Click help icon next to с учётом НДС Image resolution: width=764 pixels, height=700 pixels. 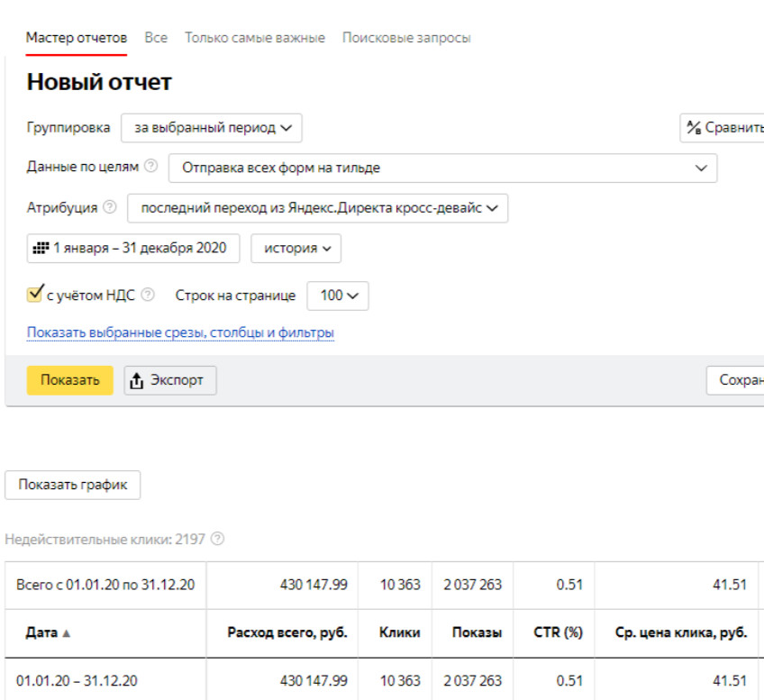pos(148,295)
